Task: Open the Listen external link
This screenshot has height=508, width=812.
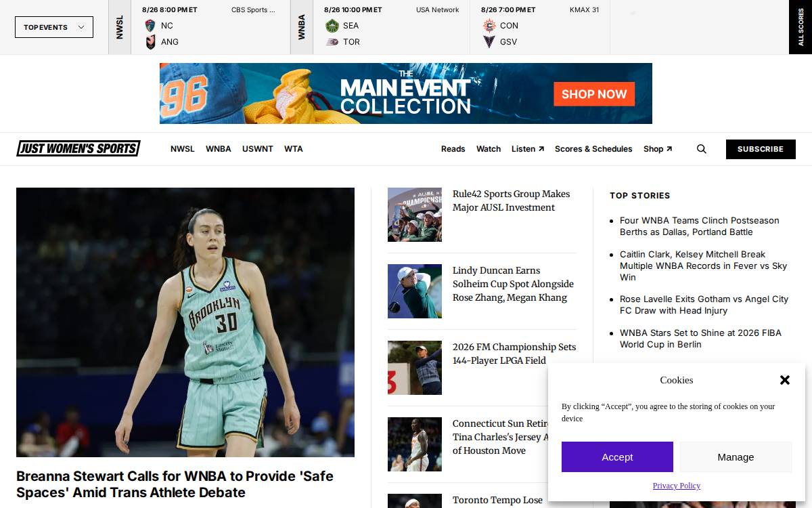Action: coord(528,149)
